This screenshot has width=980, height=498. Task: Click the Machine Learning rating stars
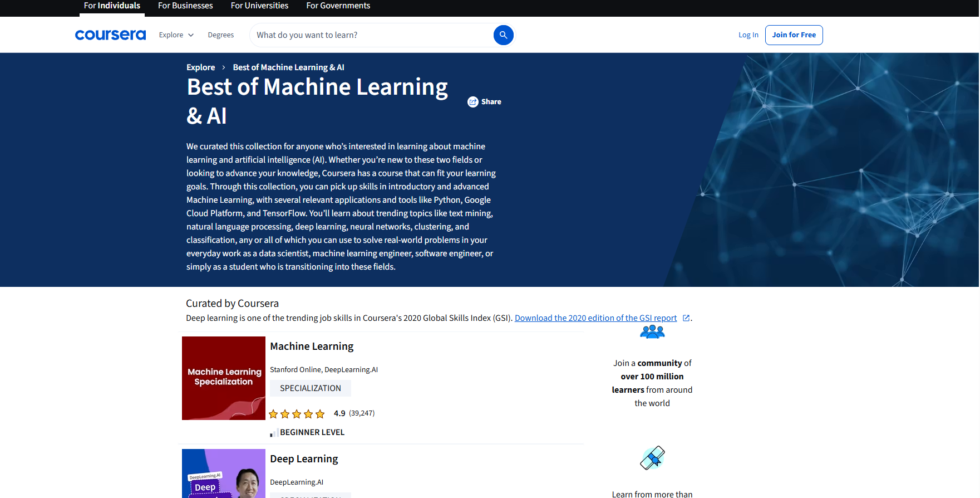click(297, 414)
